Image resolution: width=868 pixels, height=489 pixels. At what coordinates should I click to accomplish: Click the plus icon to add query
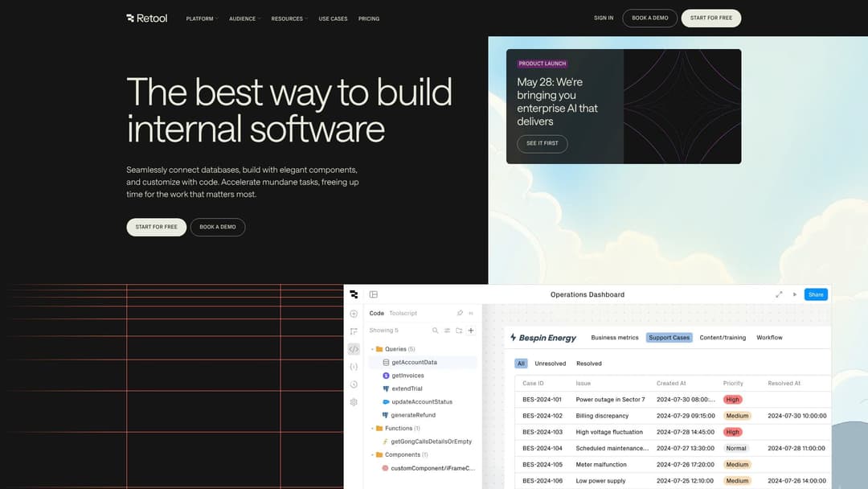click(x=471, y=331)
